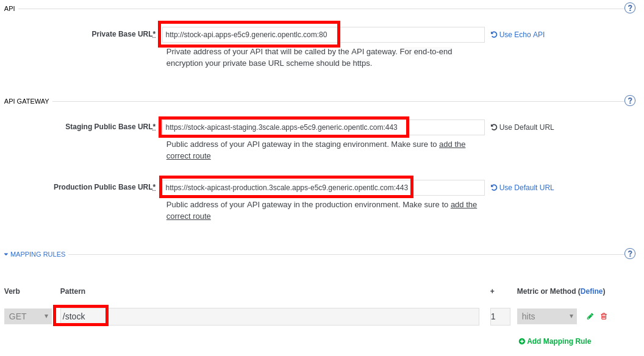The image size is (644, 356).
Task: Open the Define metric link
Action: point(592,291)
